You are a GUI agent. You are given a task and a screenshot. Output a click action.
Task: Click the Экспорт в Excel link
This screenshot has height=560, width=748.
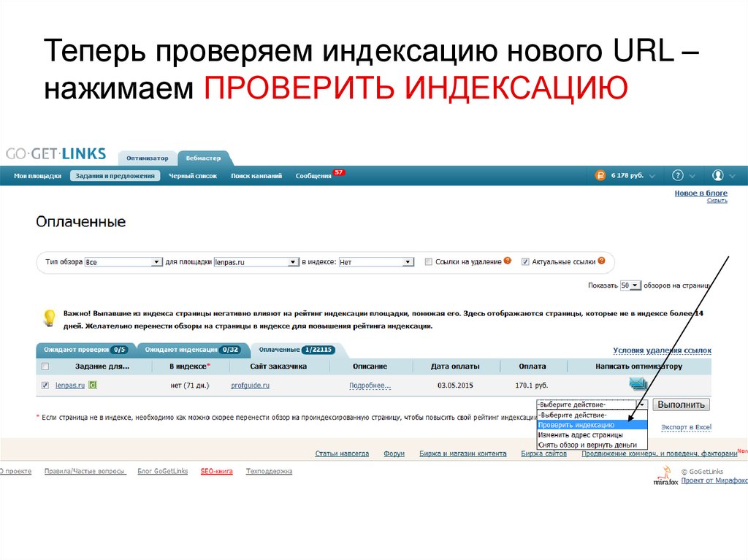coord(686,427)
